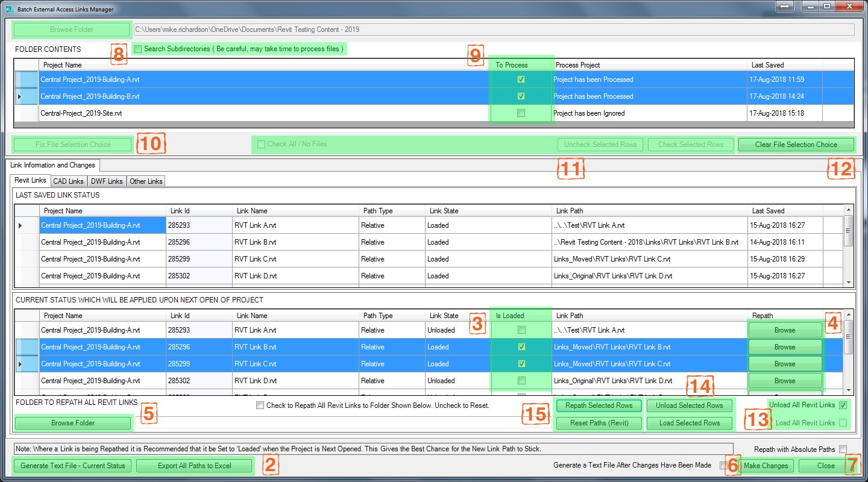Browse repath for RVT Link A.rvt row
This screenshot has height=482, width=868.
(x=785, y=330)
